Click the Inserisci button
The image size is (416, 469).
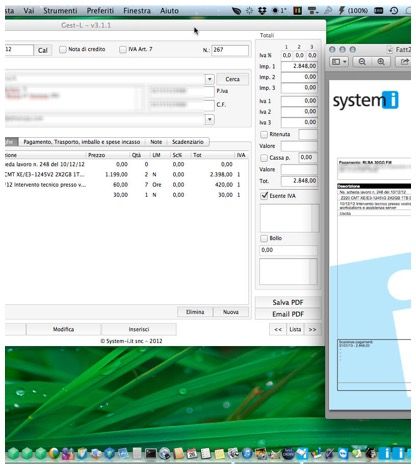coord(139,329)
